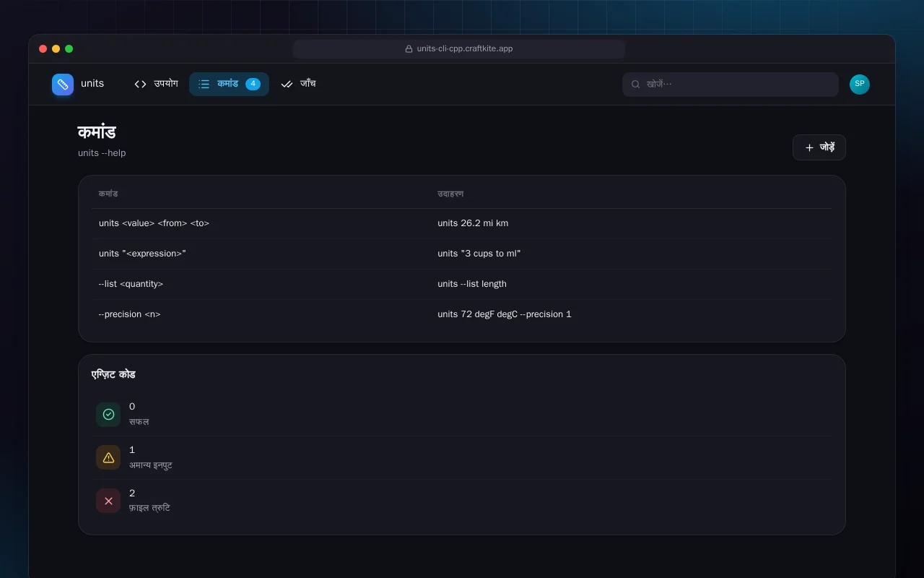Click the yellow warning triangle icon
This screenshot has height=578, width=924.
coord(108,457)
